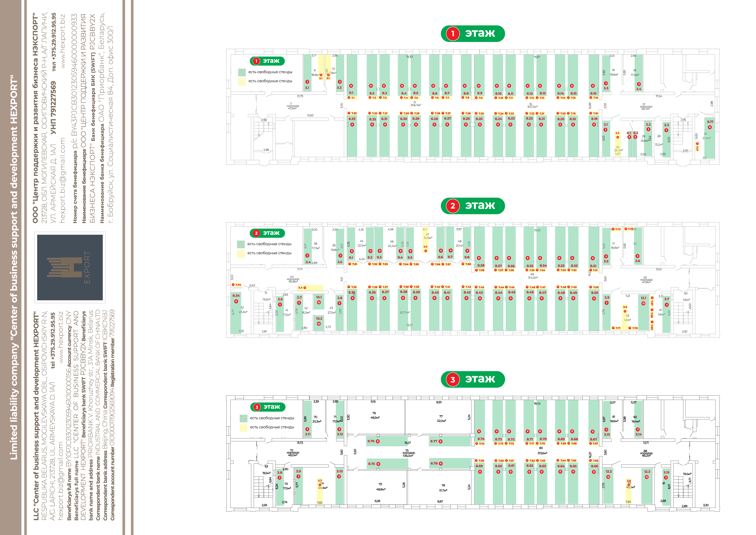The height and width of the screenshot is (535, 756).
Task: Click red circle 12 on stand 12.1
Action: [643, 303]
